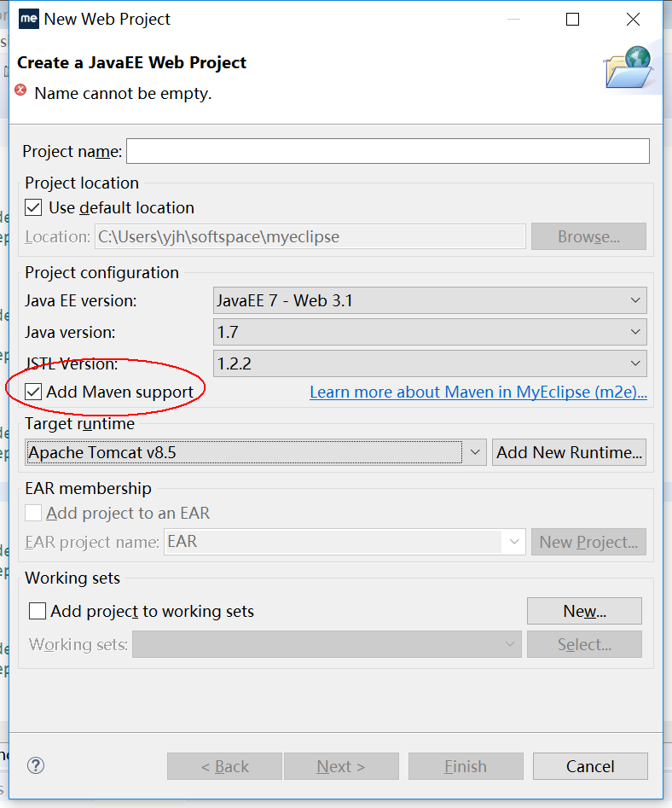Viewport: 672px width, 808px height.
Task: Click the 'Project configuration' group label
Action: (x=102, y=272)
